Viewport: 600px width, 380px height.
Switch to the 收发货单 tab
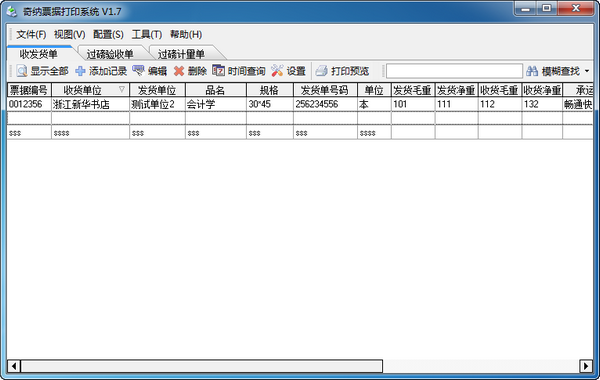pyautogui.click(x=39, y=54)
